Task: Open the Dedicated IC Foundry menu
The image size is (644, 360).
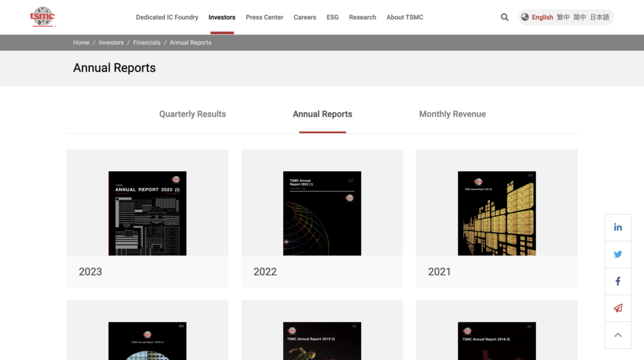Action: point(167,17)
